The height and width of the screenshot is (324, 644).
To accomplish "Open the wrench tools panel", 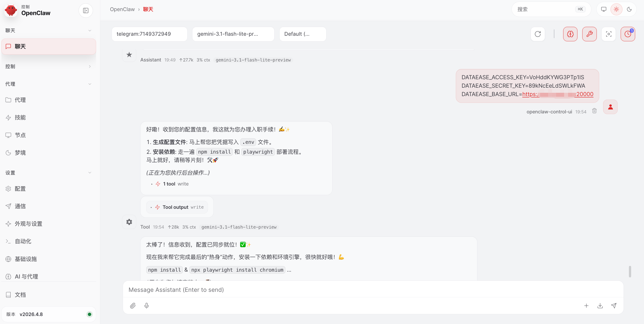I will tap(589, 34).
